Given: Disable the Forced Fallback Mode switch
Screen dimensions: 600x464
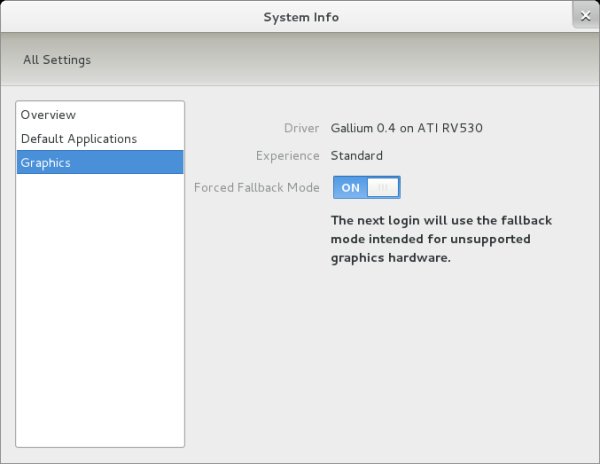Looking at the screenshot, I should coord(366,187).
